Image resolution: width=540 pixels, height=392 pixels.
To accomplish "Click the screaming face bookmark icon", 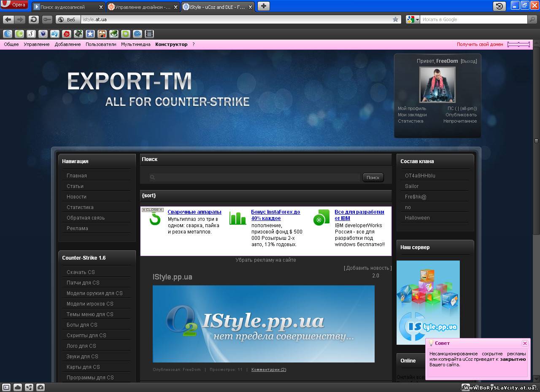I will [102, 34].
